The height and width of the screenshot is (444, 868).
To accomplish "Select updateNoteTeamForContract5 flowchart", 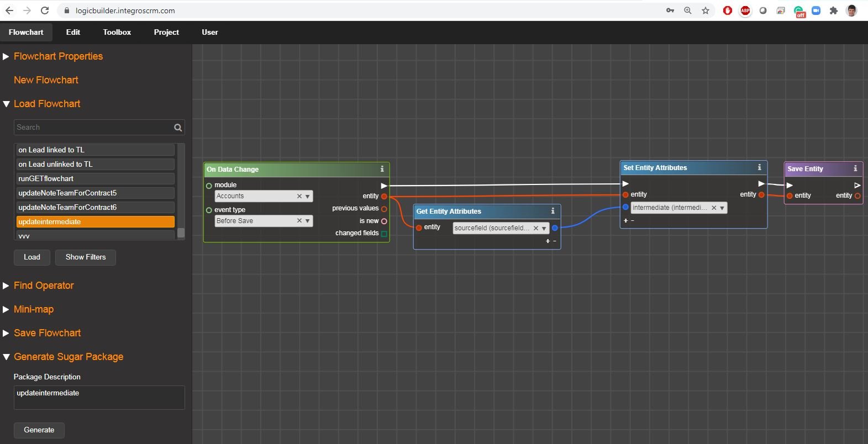I will (x=96, y=193).
